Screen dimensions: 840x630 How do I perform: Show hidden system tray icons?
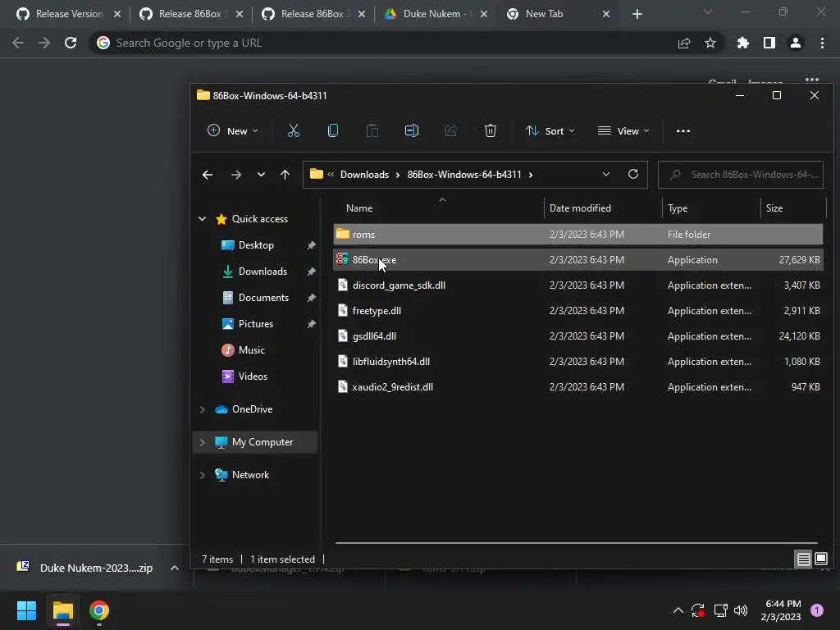(678, 610)
